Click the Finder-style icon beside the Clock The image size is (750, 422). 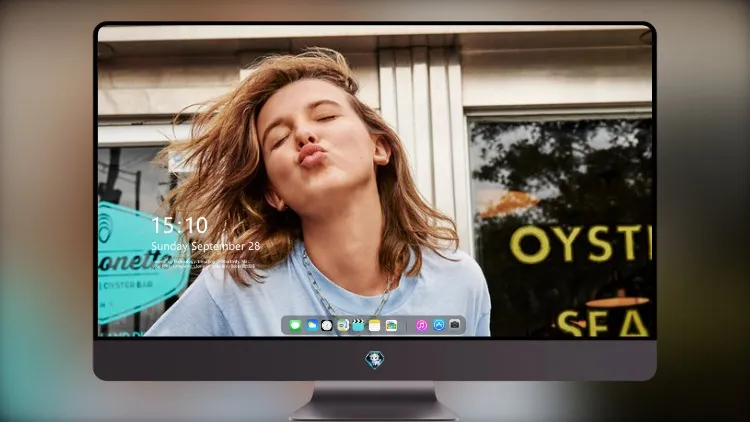click(x=342, y=325)
